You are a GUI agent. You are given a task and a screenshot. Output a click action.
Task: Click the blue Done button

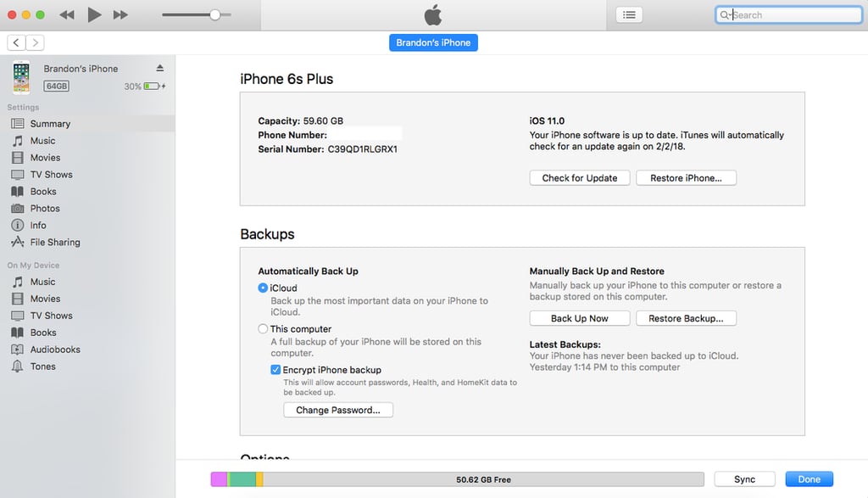click(810, 479)
